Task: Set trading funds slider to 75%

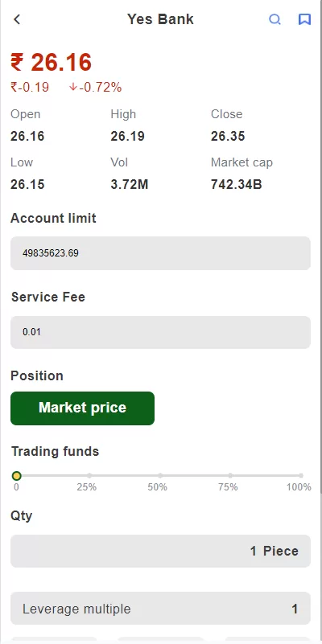Action: (x=230, y=476)
